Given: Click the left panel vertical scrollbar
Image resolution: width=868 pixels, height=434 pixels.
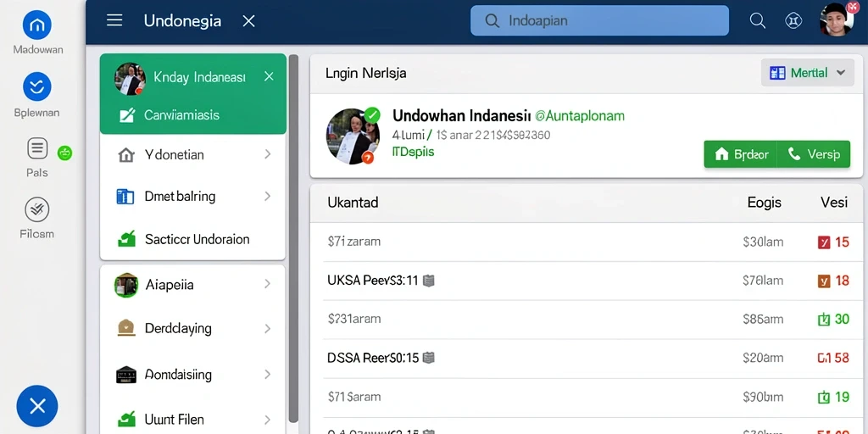Looking at the screenshot, I should coord(293,238).
